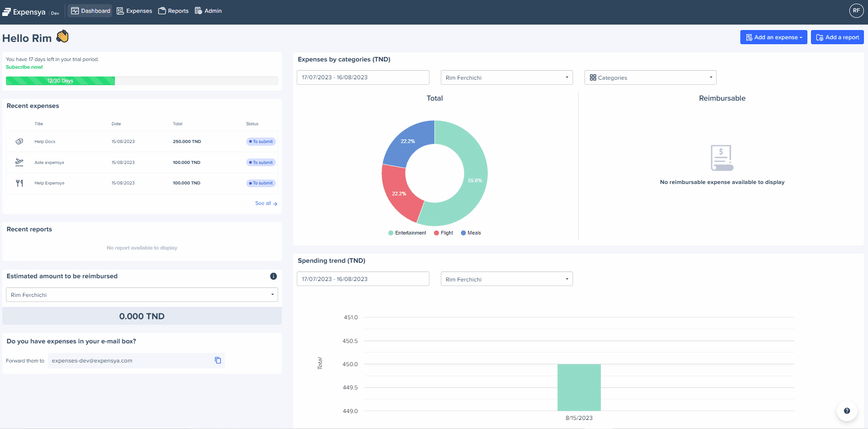Image resolution: width=868 pixels, height=429 pixels.
Task: Copy the expenses forwarding email address
Action: pos(218,360)
